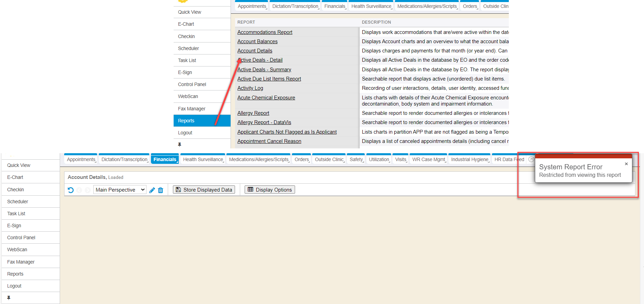Click the greyed-out next arrow icon
The width and height of the screenshot is (644, 304).
[87, 190]
